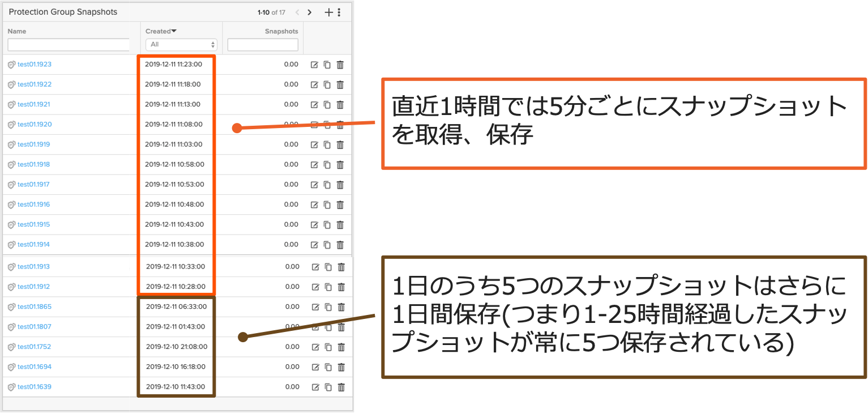
Task: Open snapshot link test01.1913
Action: point(34,267)
